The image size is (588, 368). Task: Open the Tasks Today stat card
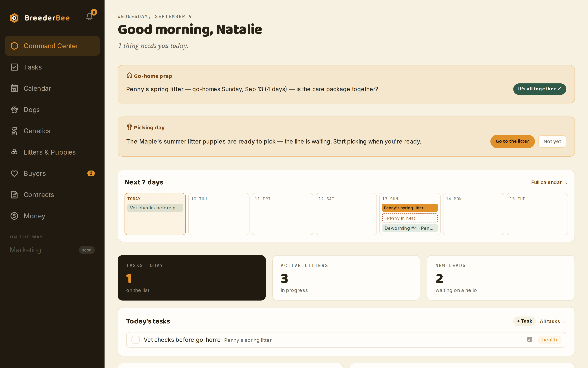point(192,278)
